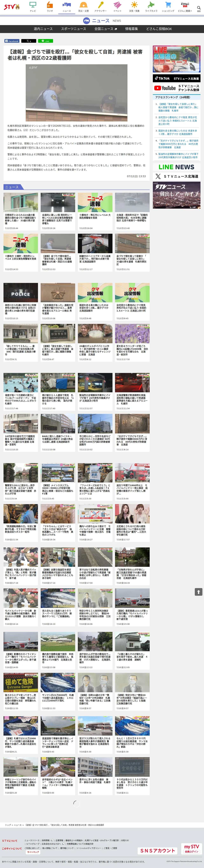Screen dimensions: 204x868
Task: Open the ラベンダー purple flowers news card
Action: [x=132, y=343]
